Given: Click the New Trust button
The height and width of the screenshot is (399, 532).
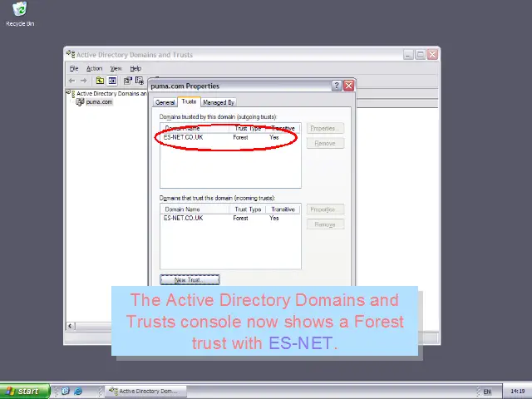Looking at the screenshot, I should pos(190,279).
